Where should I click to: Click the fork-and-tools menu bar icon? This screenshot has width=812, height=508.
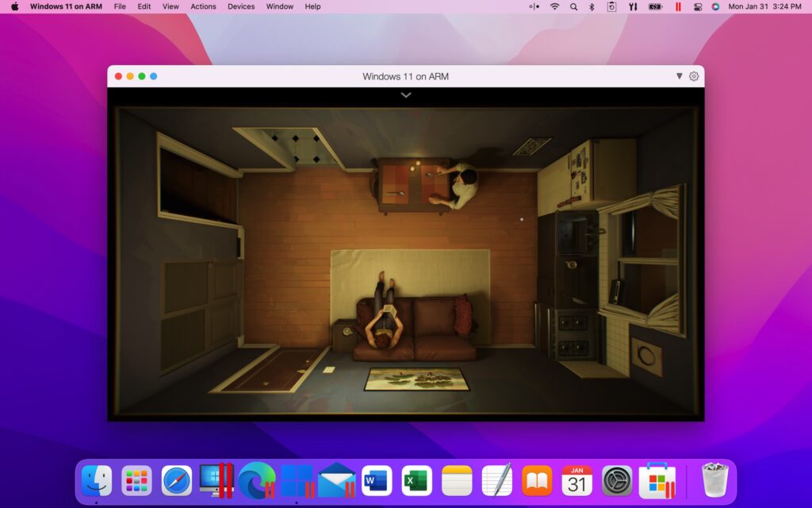[x=633, y=6]
